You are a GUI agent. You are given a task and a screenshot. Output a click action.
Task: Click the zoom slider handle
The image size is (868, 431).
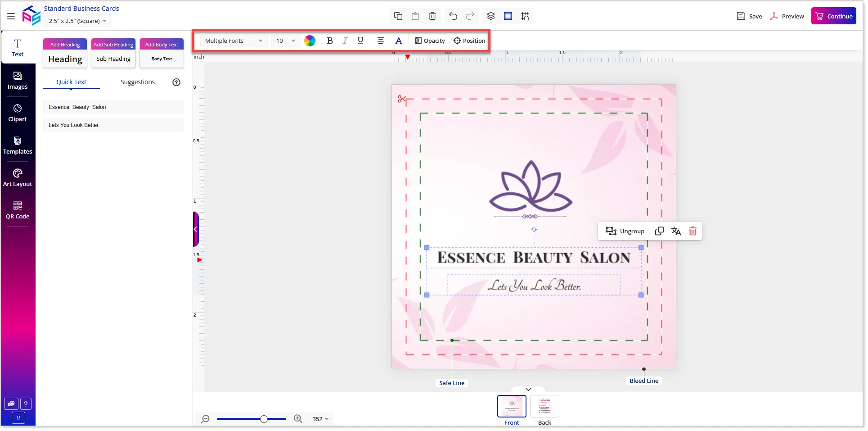coord(264,419)
